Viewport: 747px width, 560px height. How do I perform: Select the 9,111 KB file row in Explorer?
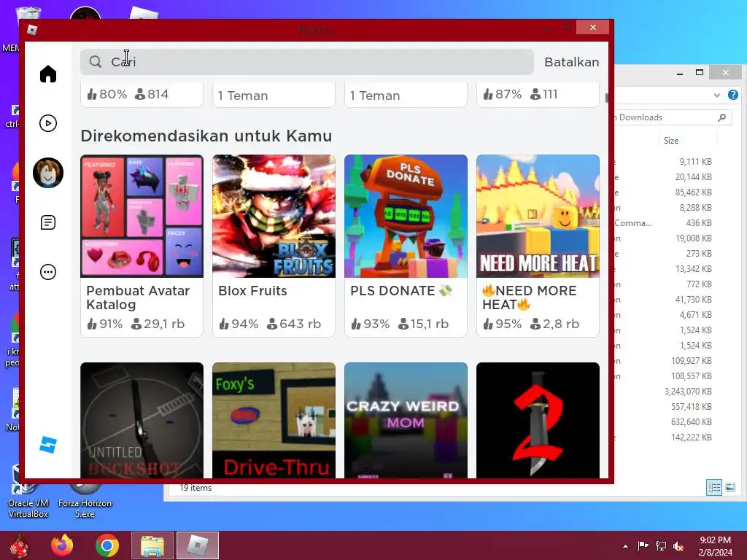coord(665,162)
